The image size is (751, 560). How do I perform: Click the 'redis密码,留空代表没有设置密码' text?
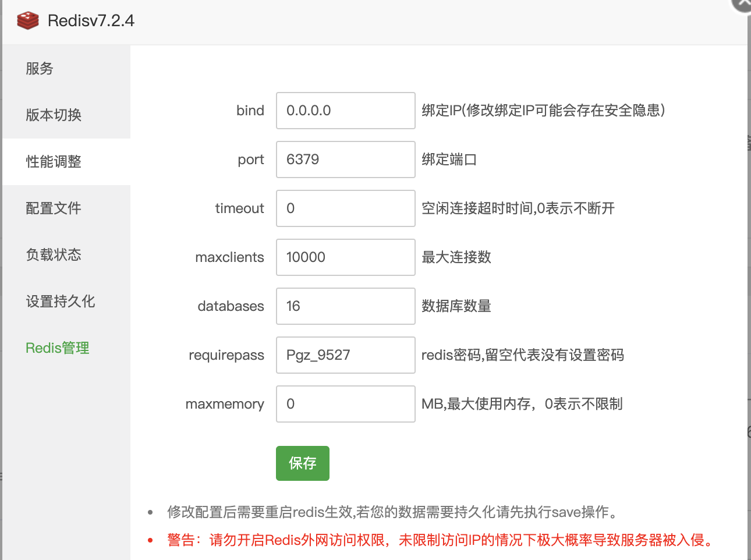point(523,355)
